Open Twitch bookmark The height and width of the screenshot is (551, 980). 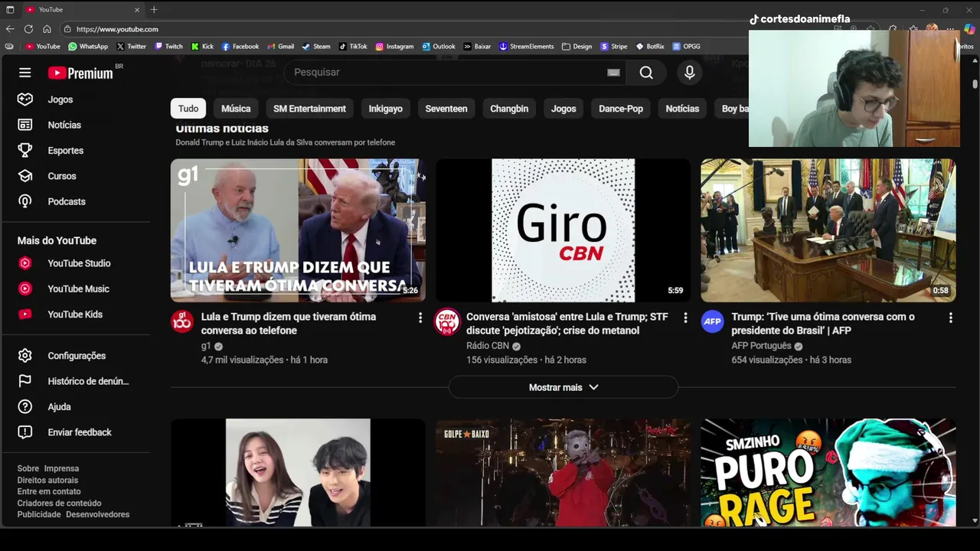coord(168,47)
